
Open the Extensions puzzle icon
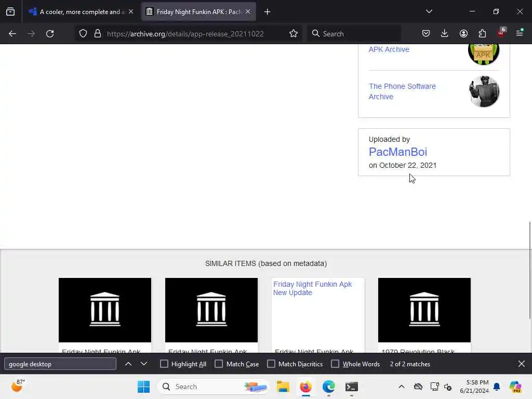coord(482,34)
